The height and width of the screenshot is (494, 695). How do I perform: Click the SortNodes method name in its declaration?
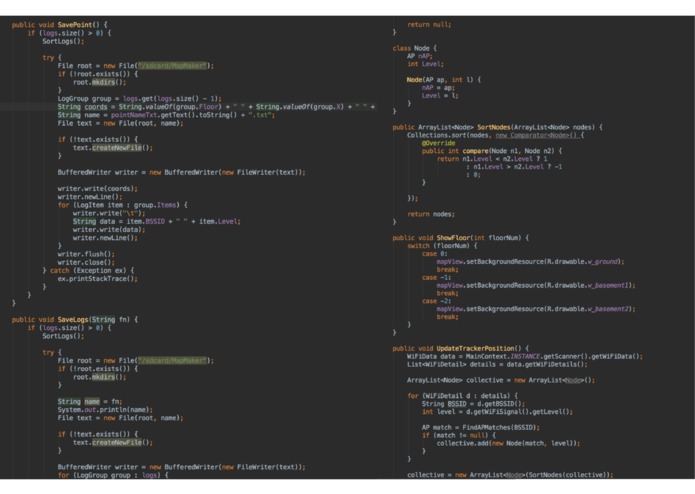(x=494, y=127)
